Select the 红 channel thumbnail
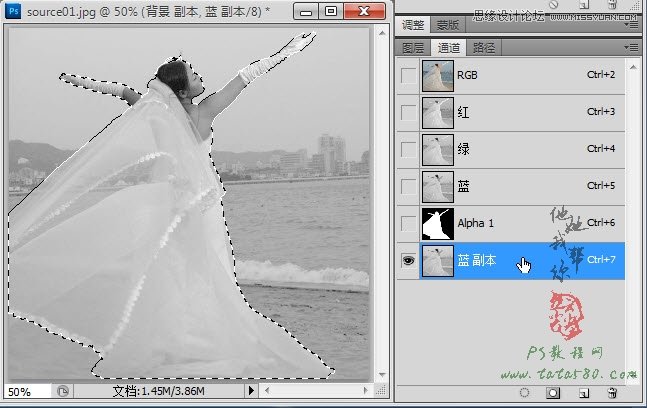The height and width of the screenshot is (408, 647). coord(438,113)
